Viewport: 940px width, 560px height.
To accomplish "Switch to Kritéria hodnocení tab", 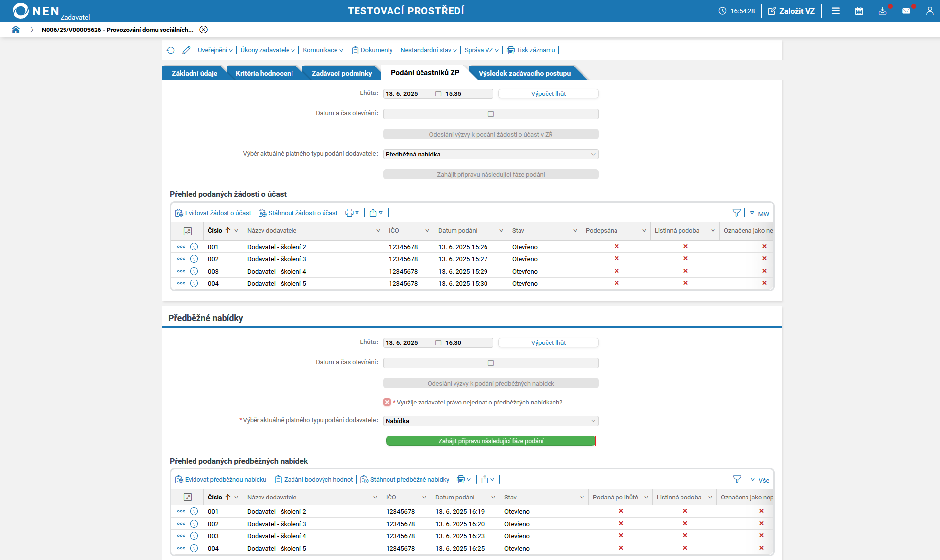I will [264, 73].
